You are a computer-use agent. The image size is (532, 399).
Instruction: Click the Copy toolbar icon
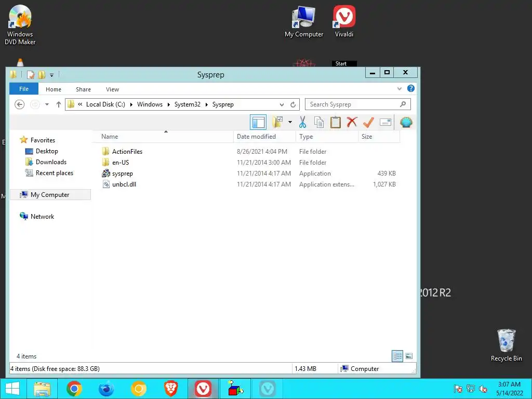pos(319,122)
